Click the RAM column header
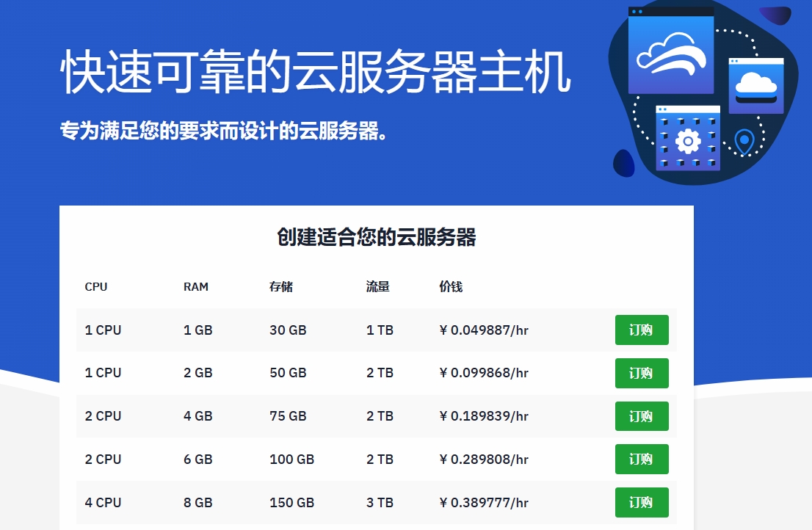812x530 pixels. [x=196, y=287]
